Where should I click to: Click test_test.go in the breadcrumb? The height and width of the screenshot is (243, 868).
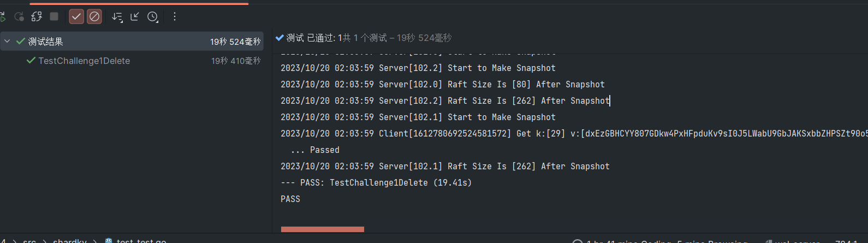click(x=141, y=240)
